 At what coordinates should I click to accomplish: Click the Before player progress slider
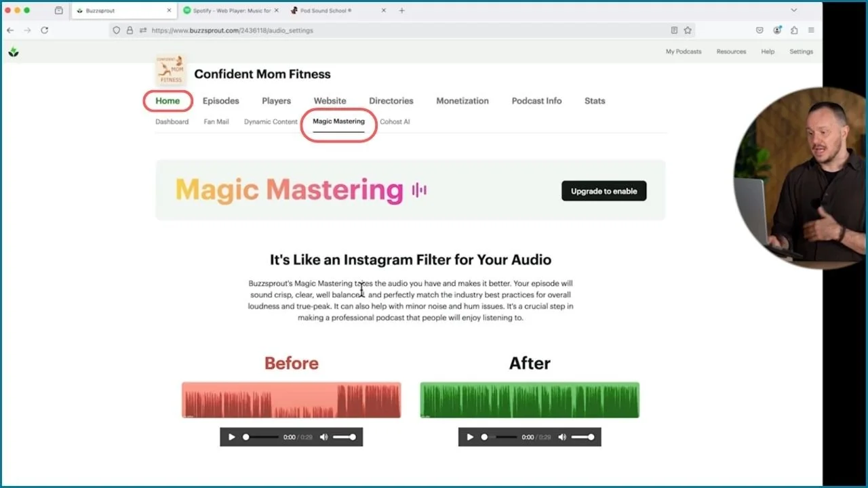coord(260,437)
